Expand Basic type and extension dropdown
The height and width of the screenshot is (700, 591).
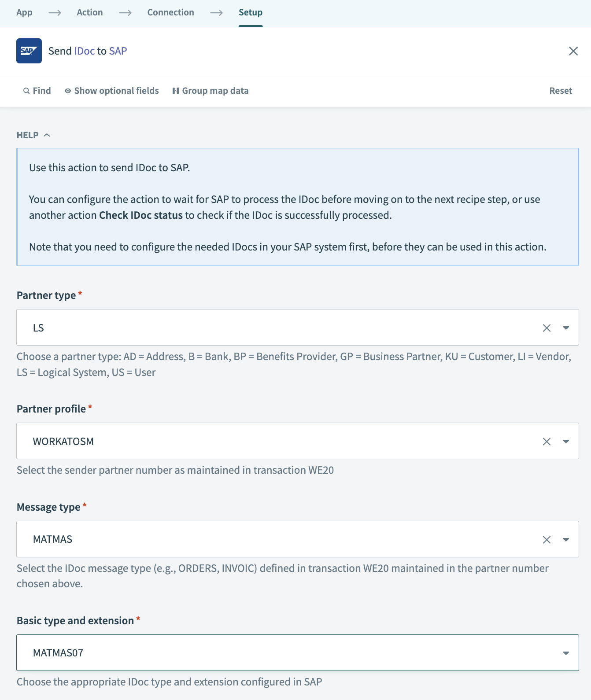[566, 653]
